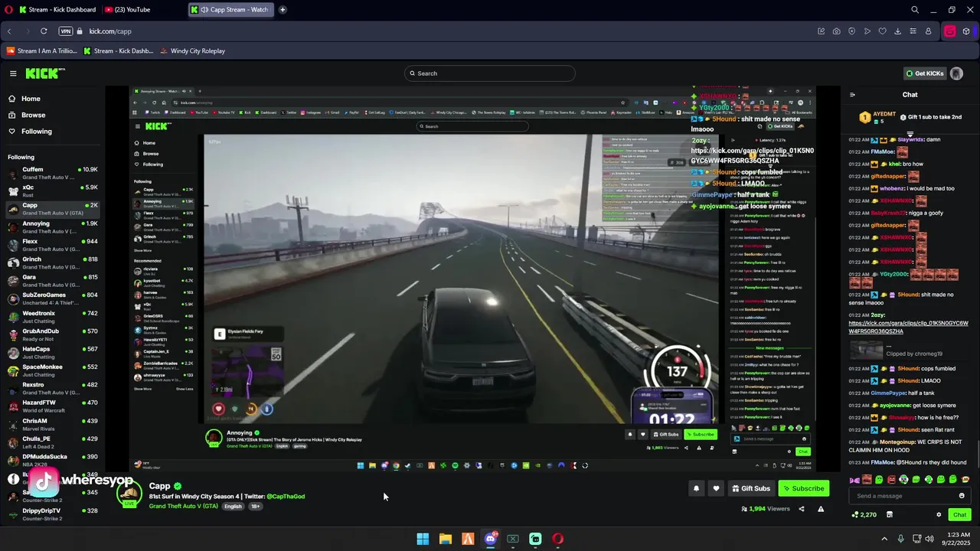The image size is (980, 551).
Task: Open the Opera main menu icon
Action: [x=8, y=10]
